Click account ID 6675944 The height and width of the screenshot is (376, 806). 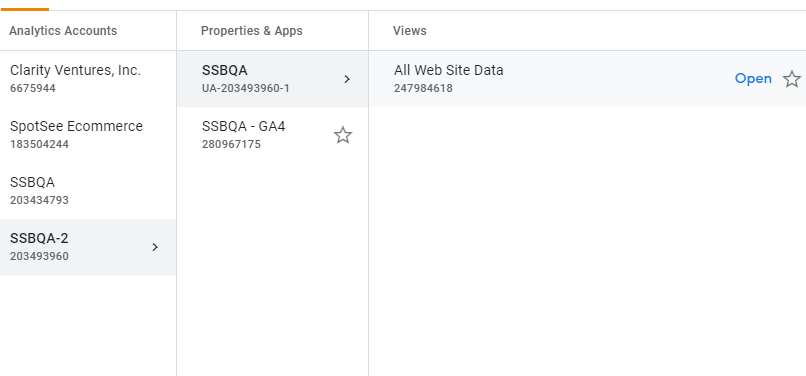(x=33, y=88)
